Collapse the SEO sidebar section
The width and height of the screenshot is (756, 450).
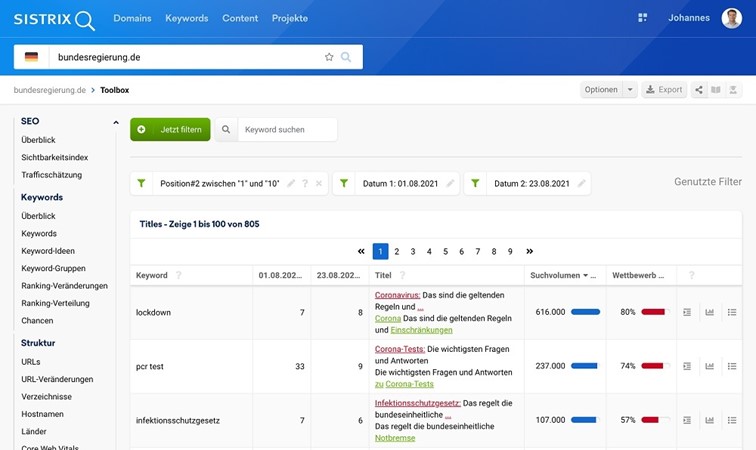pos(116,122)
